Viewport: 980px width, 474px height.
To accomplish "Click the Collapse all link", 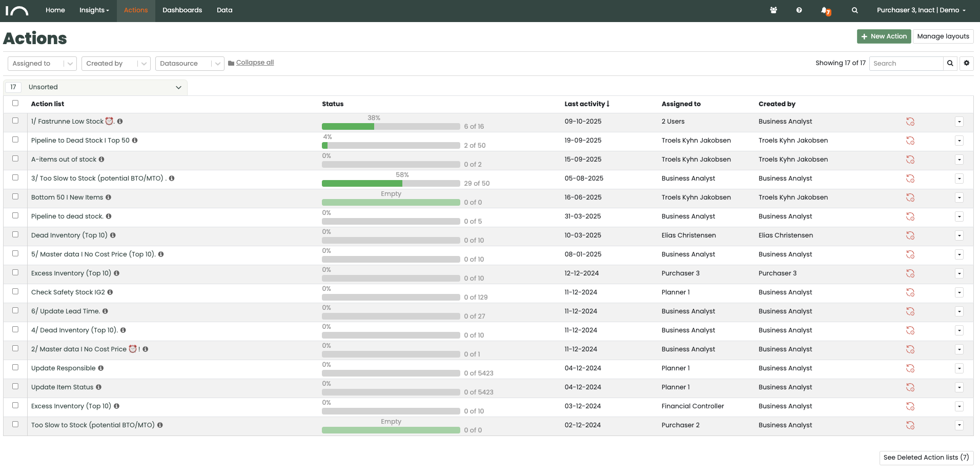I will click(255, 63).
